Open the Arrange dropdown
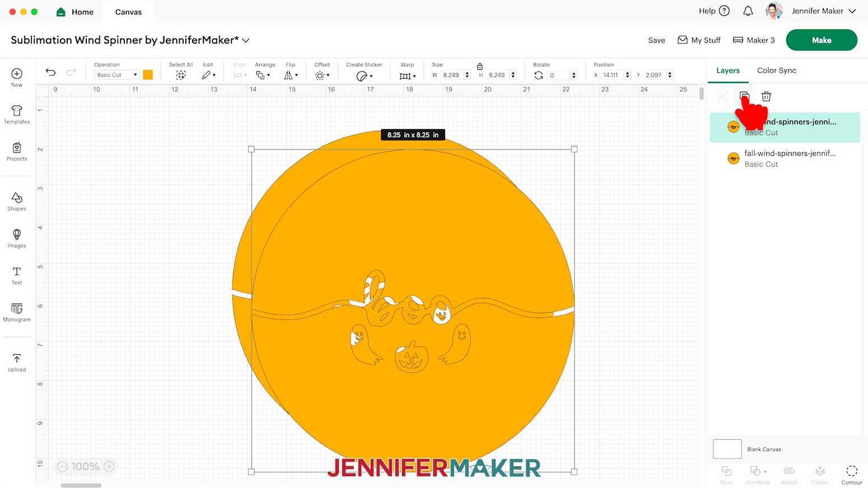The height and width of the screenshot is (488, 868). 263,75
